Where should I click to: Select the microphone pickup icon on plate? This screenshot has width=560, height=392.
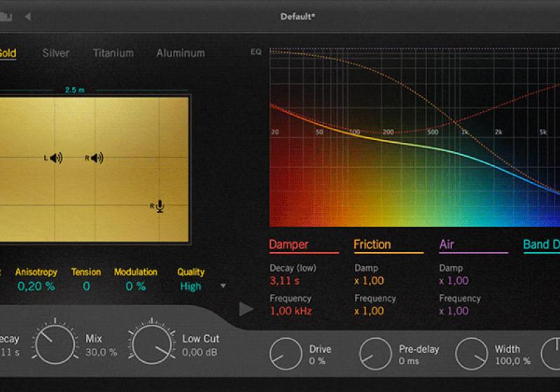[160, 206]
